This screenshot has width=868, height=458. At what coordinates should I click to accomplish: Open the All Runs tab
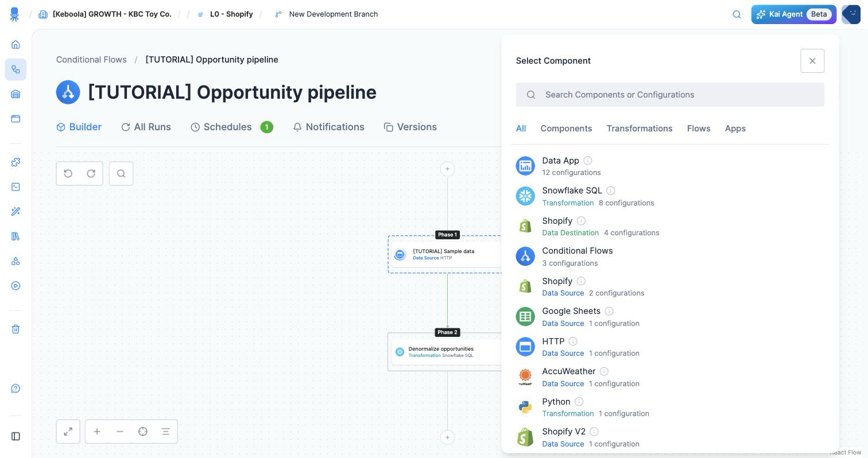(146, 127)
